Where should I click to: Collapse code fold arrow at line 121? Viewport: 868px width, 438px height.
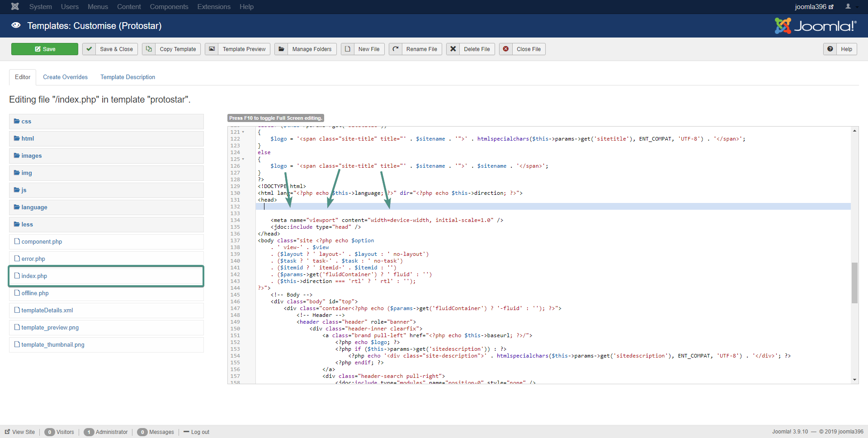pyautogui.click(x=243, y=132)
